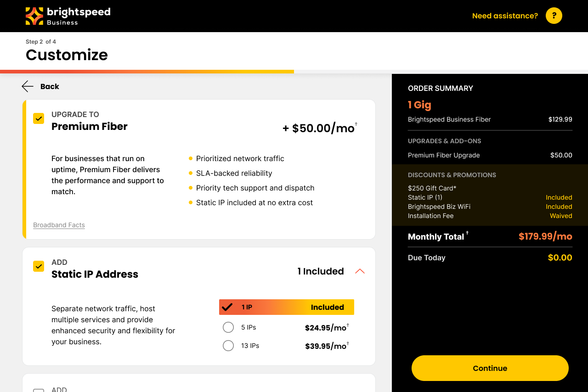This screenshot has width=588, height=392.
Task: Click the $250 Gift Card promotion line
Action: pyautogui.click(x=432, y=188)
